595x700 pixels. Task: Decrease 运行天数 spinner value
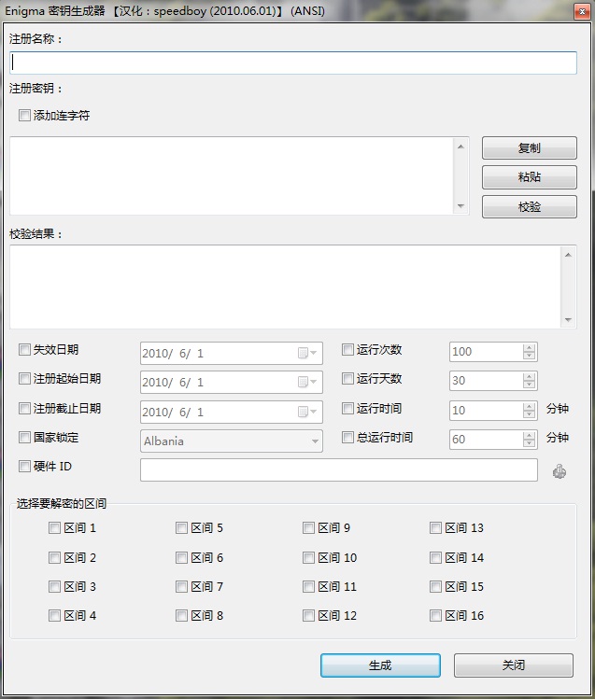tap(529, 385)
